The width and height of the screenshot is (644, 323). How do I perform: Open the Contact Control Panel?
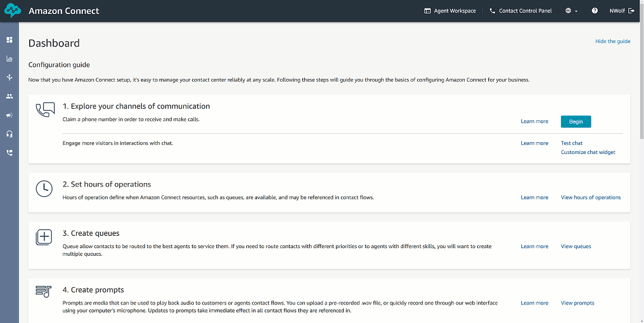click(x=520, y=11)
